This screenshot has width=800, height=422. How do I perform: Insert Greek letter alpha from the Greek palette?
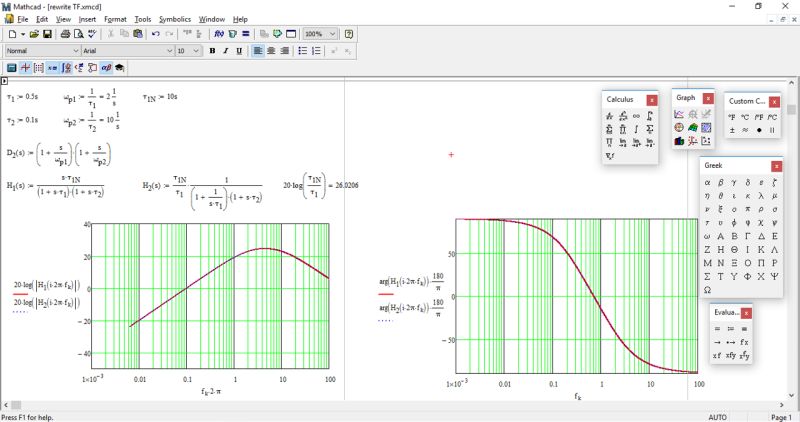tap(707, 182)
